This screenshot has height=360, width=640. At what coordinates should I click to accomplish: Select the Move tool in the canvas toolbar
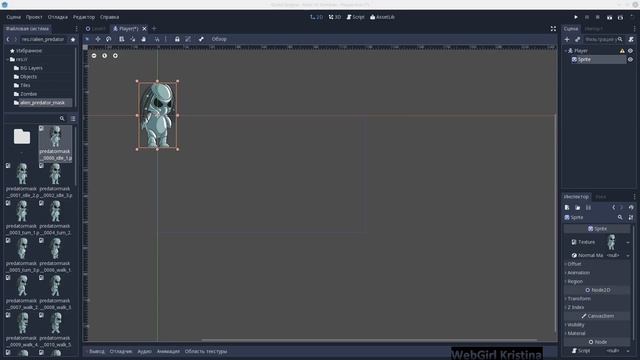point(98,39)
